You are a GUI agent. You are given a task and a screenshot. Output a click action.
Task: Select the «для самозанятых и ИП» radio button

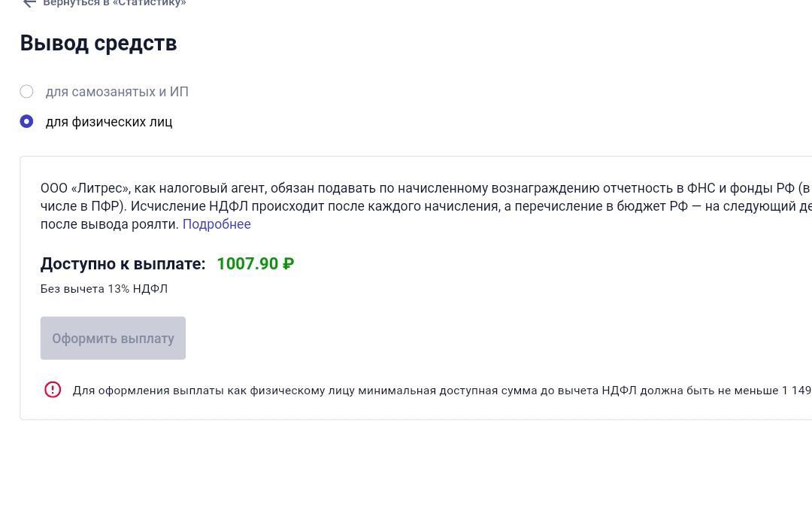(26, 92)
